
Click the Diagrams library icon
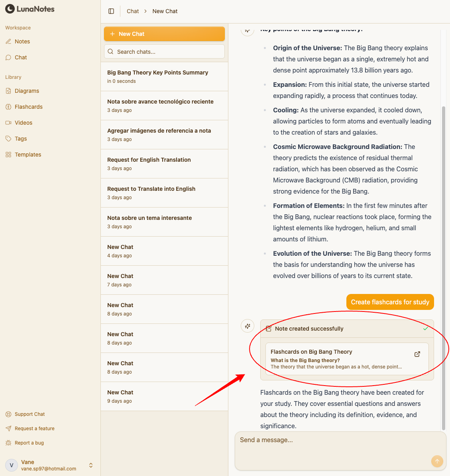[x=8, y=91]
